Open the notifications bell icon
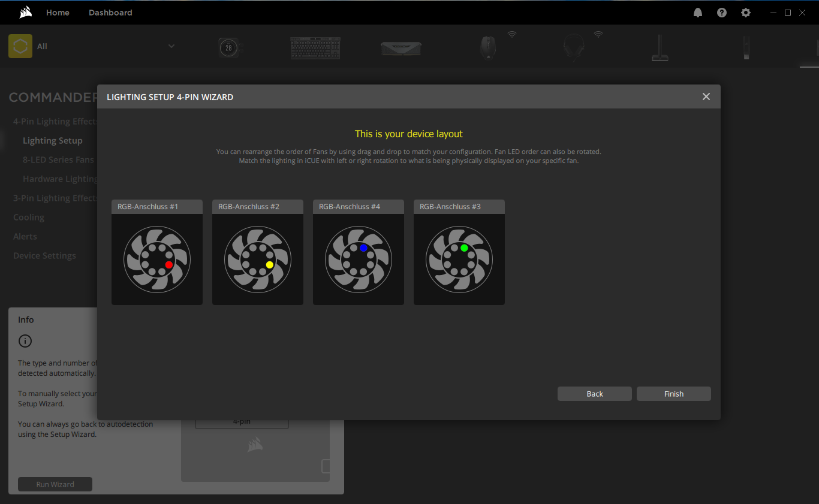The height and width of the screenshot is (504, 819). pyautogui.click(x=698, y=13)
